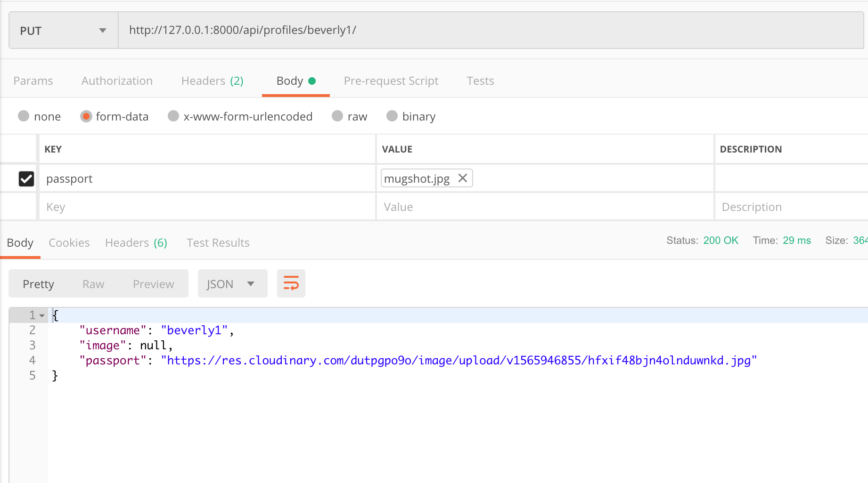
Task: Switch to the Authorization tab
Action: (x=116, y=80)
